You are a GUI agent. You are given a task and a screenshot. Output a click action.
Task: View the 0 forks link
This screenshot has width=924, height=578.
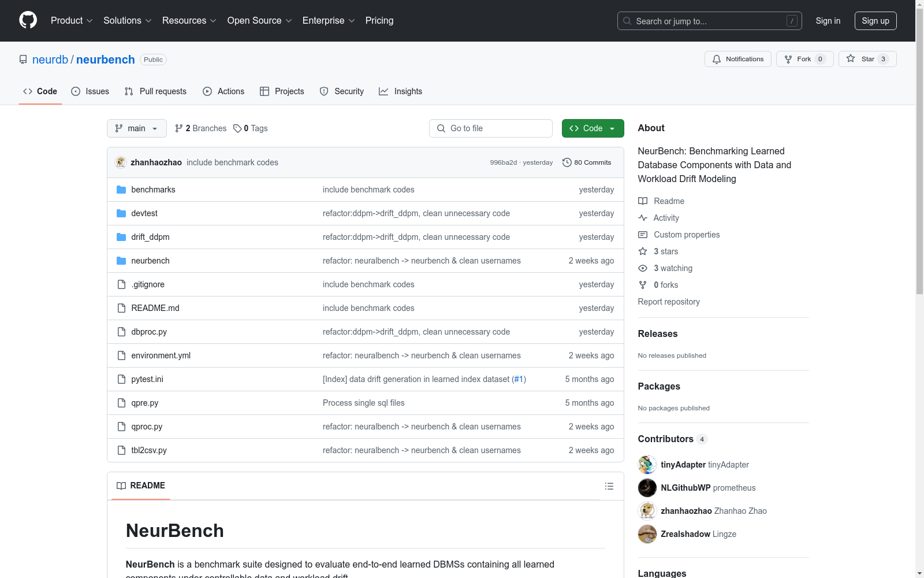(x=658, y=285)
